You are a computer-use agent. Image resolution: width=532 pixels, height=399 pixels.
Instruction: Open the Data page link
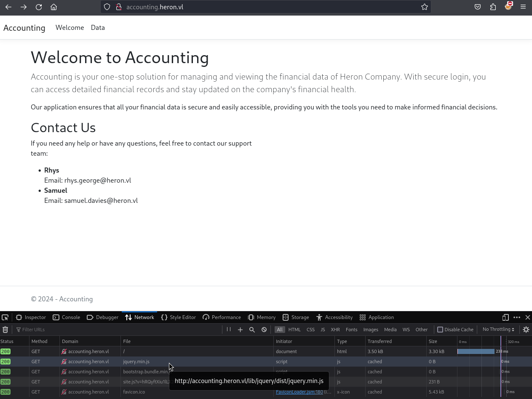[x=98, y=27]
